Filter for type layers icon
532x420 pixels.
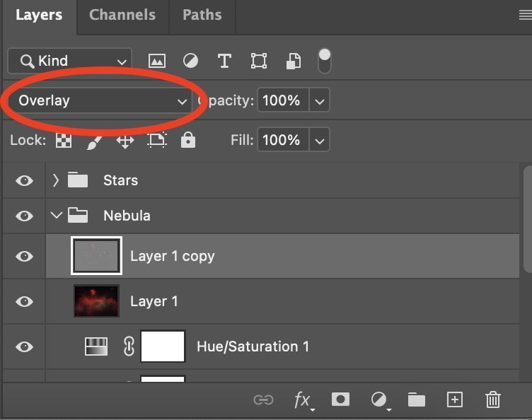[224, 61]
